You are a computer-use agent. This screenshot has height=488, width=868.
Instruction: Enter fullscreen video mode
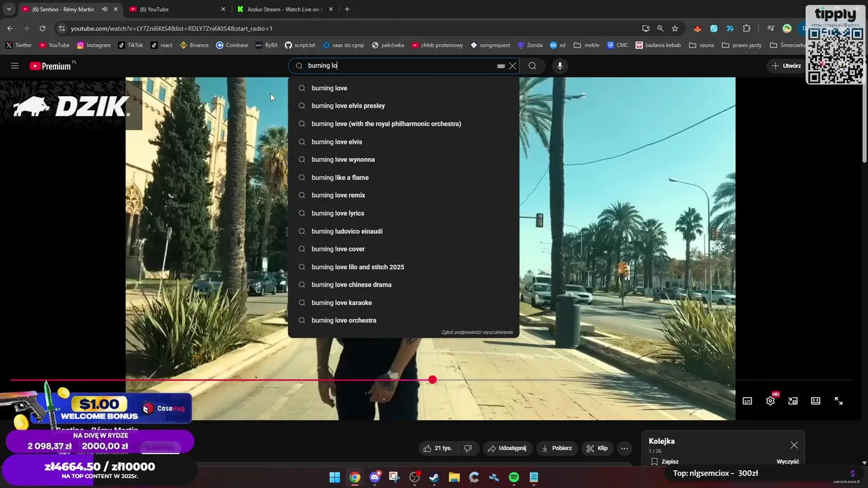pos(839,401)
